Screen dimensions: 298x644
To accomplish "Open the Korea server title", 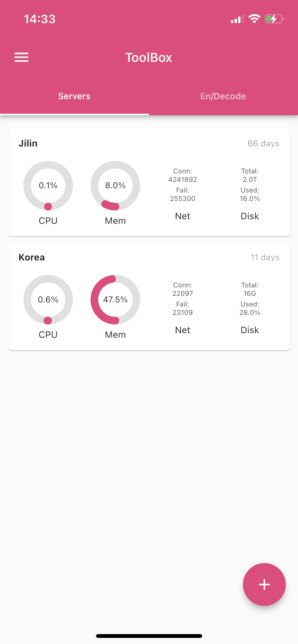I will click(x=32, y=257).
